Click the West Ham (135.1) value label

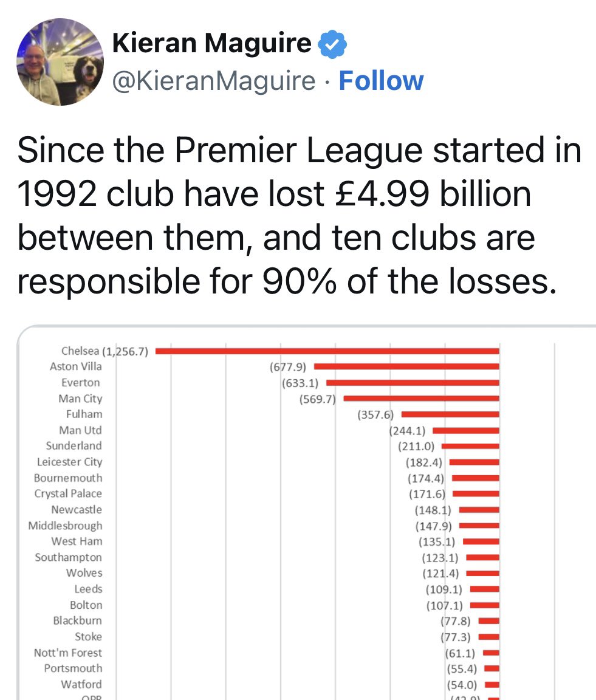[x=437, y=541]
